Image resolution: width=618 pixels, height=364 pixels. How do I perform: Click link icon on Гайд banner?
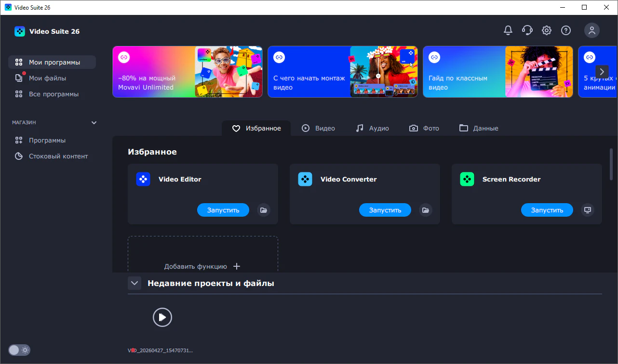pyautogui.click(x=434, y=57)
